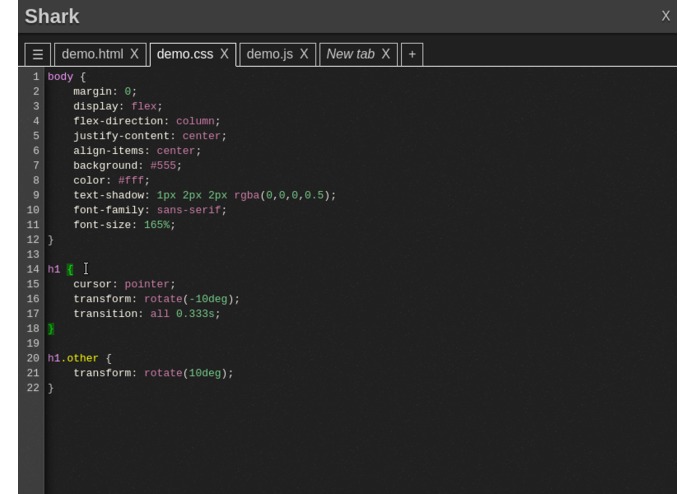The image size is (695, 494).
Task: Click line number 1 in gutter
Action: 36,77
